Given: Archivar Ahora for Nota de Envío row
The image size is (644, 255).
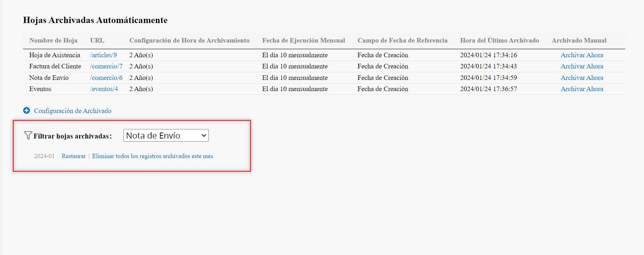Looking at the screenshot, I should tap(582, 78).
